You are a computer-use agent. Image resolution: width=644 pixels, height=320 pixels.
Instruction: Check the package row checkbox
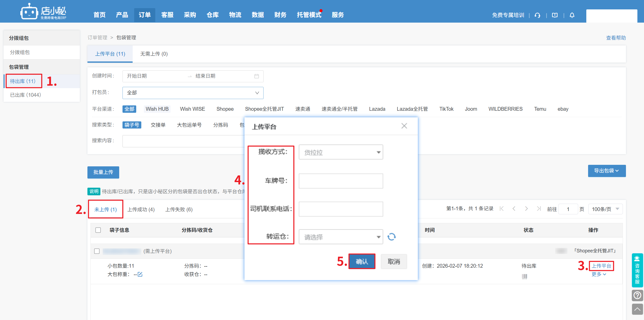click(97, 251)
